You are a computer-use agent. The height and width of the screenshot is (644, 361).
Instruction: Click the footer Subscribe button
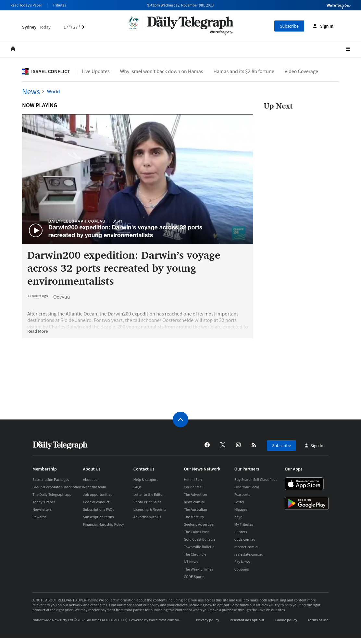click(281, 445)
